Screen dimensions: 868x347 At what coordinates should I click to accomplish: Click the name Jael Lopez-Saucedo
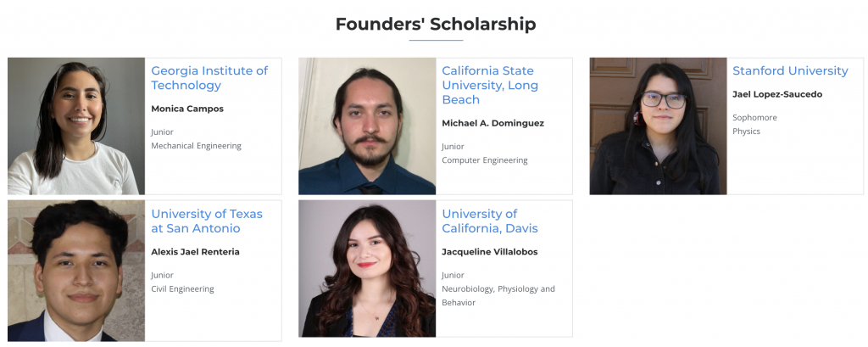tap(777, 94)
